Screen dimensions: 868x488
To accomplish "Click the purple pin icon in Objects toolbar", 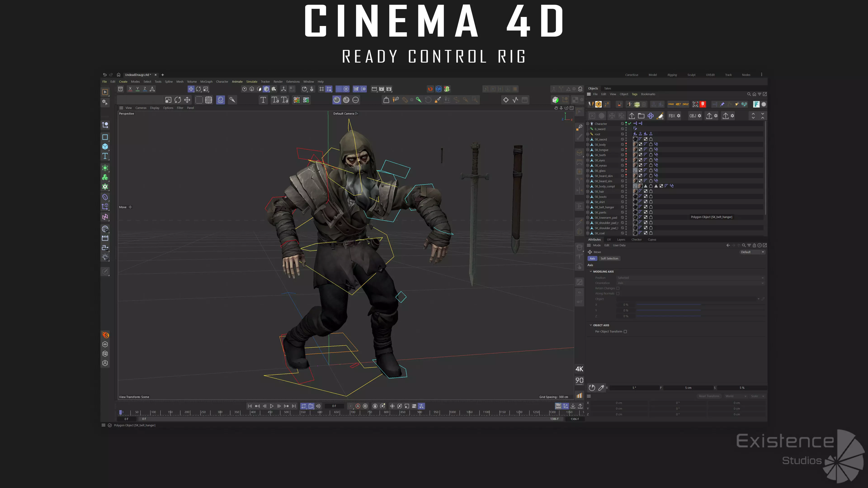I will tap(722, 104).
